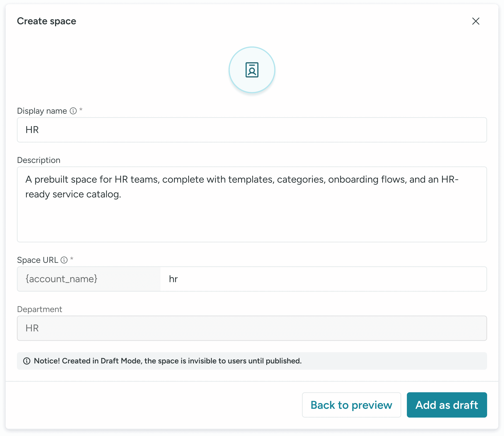Viewport: 504px width, 436px height.
Task: Click the required asterisk beside Display name
Action: (81, 110)
